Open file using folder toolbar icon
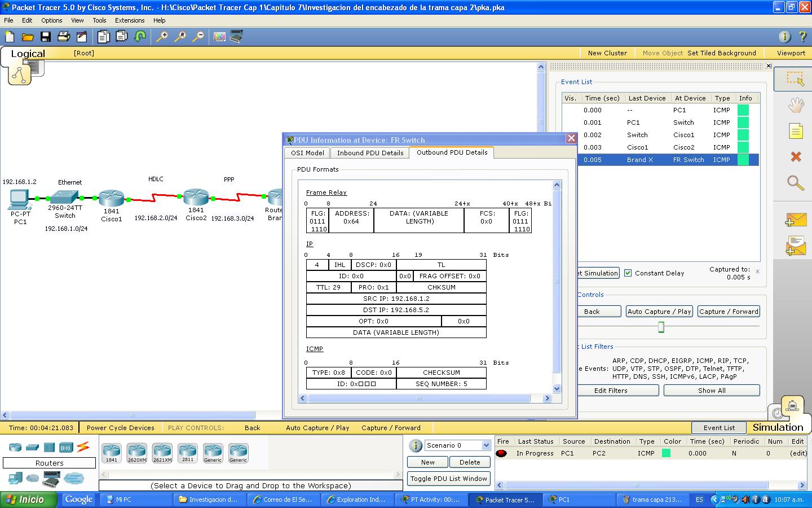 click(28, 37)
